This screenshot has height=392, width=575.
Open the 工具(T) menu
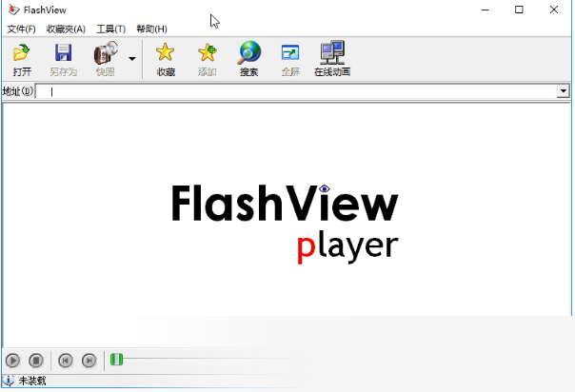110,29
